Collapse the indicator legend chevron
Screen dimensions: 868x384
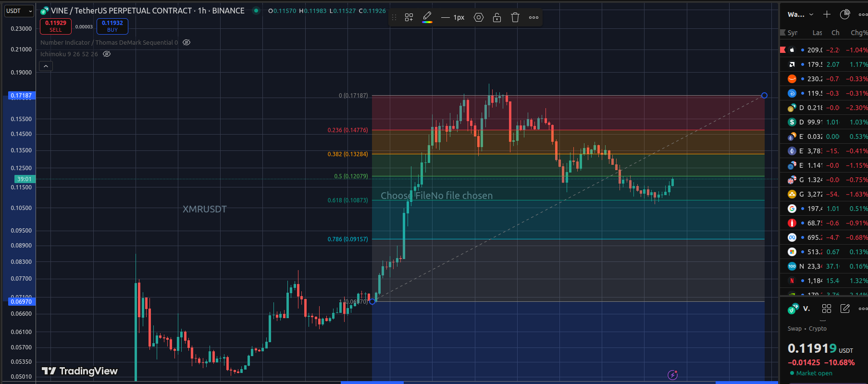click(x=46, y=66)
